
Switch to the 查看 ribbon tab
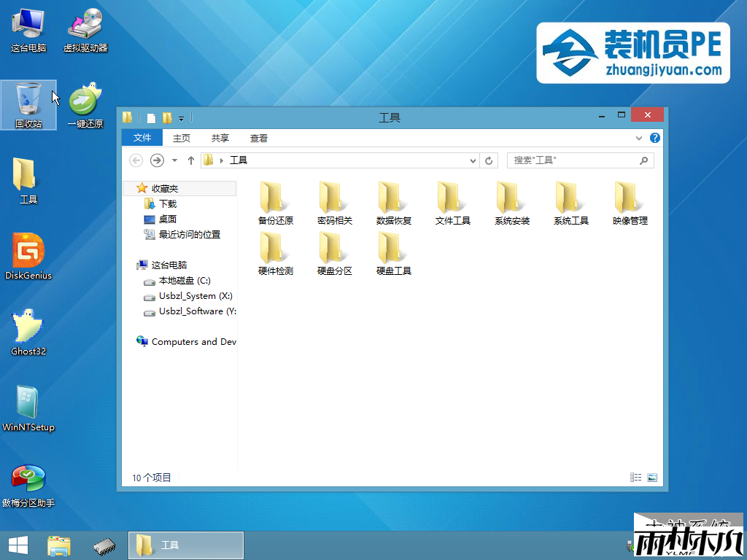pyautogui.click(x=259, y=138)
